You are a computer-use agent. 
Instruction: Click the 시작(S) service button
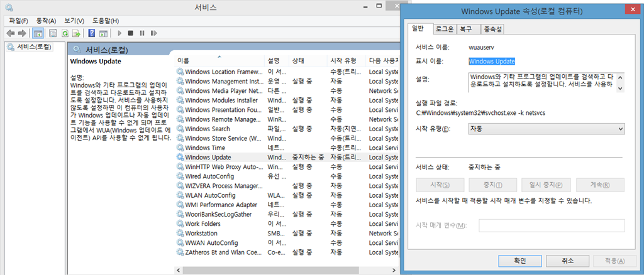click(x=440, y=185)
